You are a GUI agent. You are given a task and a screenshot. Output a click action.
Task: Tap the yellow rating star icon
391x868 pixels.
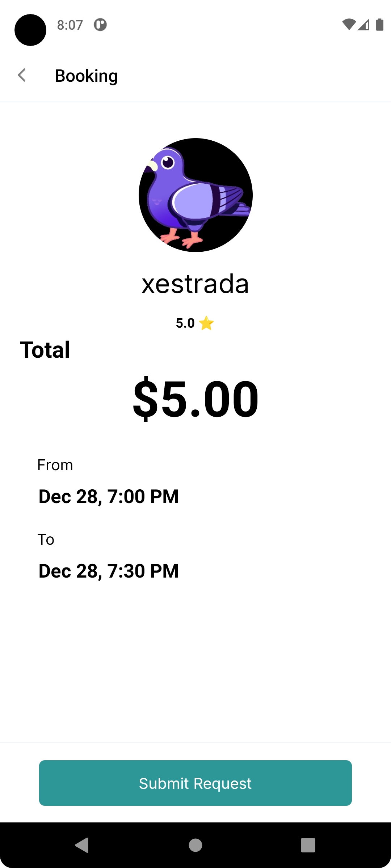click(206, 323)
